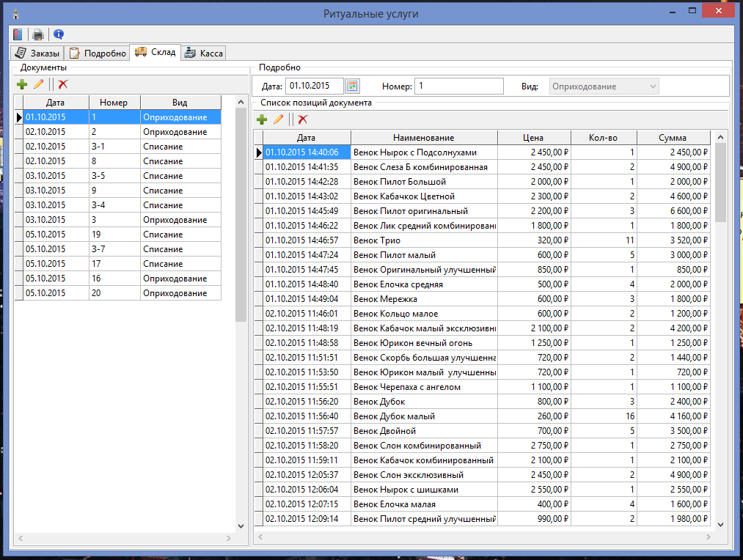Click the Номер input field
This screenshot has width=743, height=560.
[x=458, y=86]
